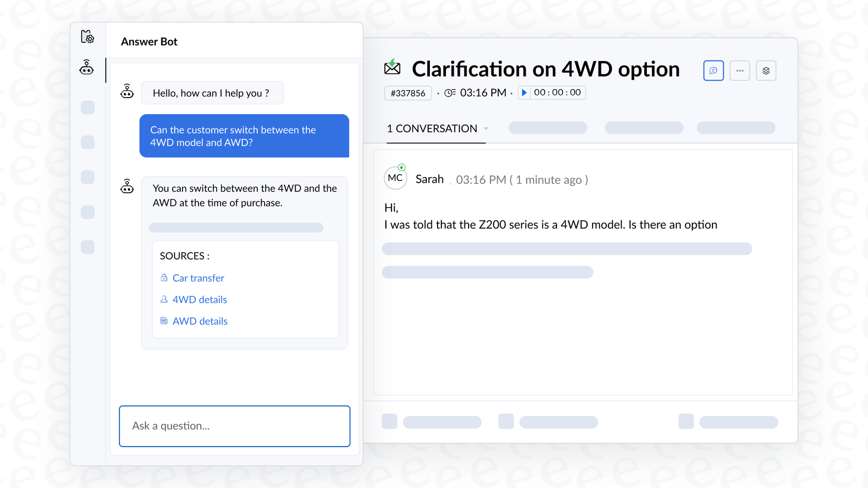
Task: Click the clock icon next to 03:16 PM
Action: coord(450,92)
